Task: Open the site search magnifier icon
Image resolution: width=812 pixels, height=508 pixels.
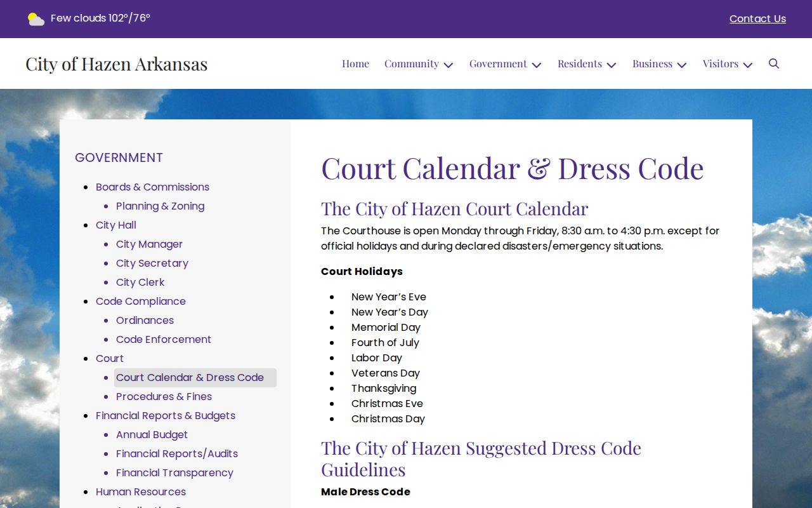Action: 774,63
